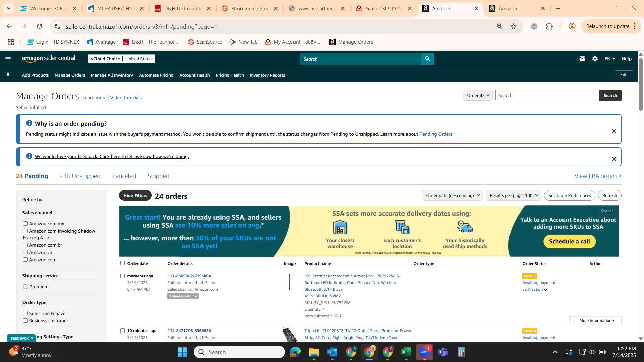644x362 pixels.
Task: Click the bookmark flag icon in nav bar
Action: point(8,75)
